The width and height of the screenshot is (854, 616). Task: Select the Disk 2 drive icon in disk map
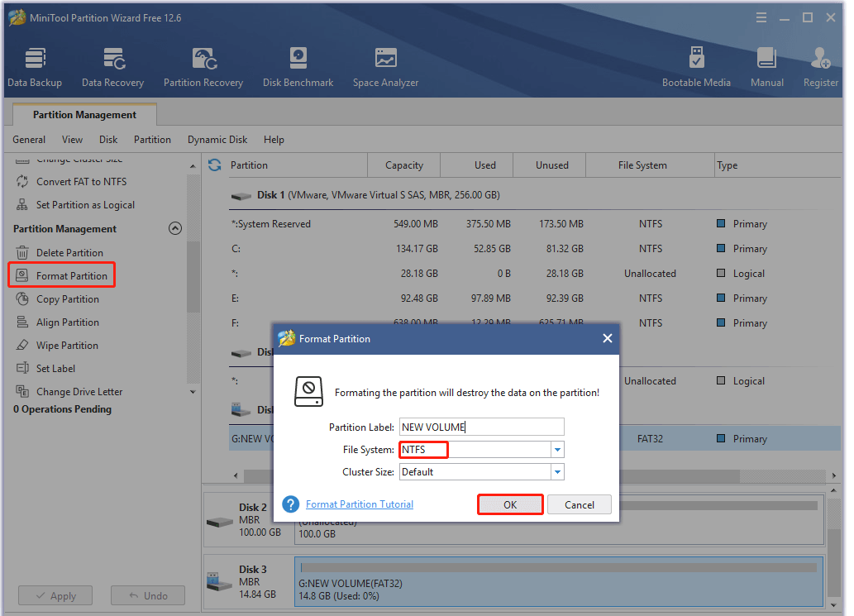(220, 522)
